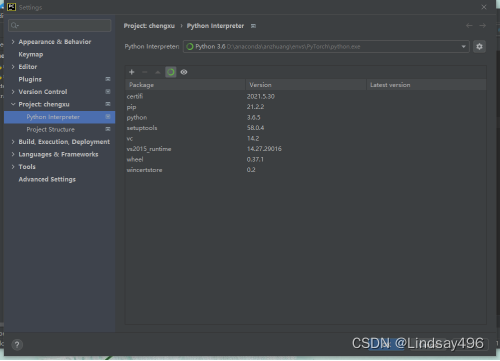Screen dimensions: 500x361
Task: Sort by Package column header
Action: coord(185,85)
